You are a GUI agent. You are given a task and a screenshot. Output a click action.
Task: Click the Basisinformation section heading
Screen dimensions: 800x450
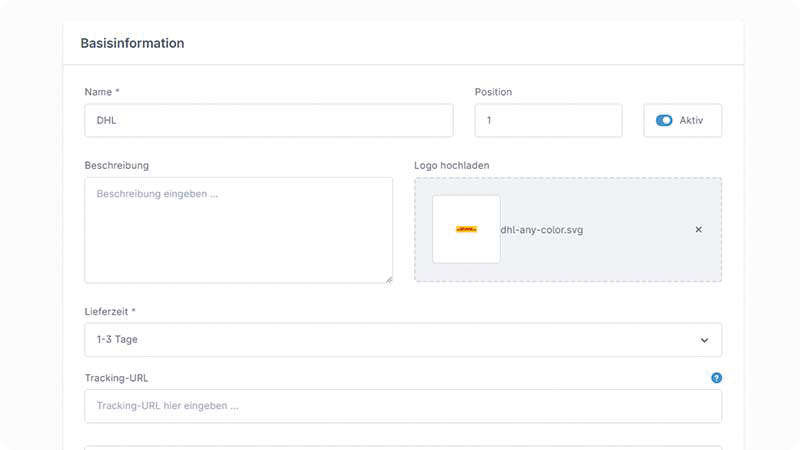point(132,44)
